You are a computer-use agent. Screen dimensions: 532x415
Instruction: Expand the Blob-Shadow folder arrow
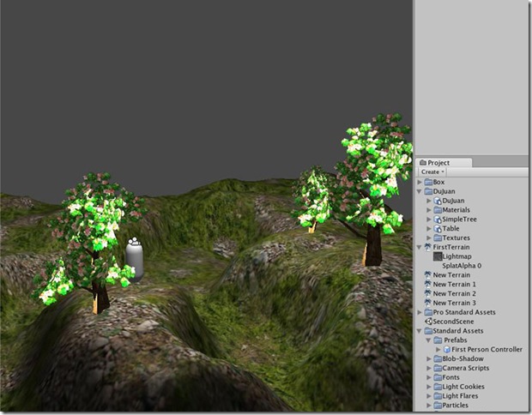429,358
